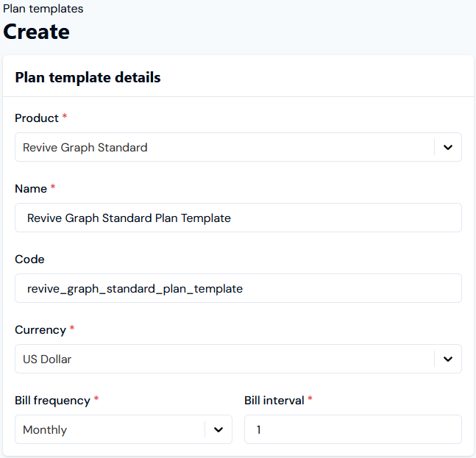Click the red asterisk beside Bill interval

310,399
